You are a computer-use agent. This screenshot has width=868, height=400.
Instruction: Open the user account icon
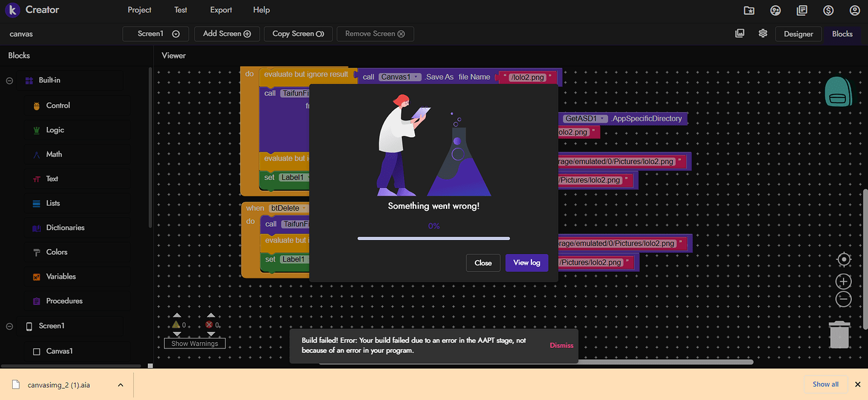[854, 10]
